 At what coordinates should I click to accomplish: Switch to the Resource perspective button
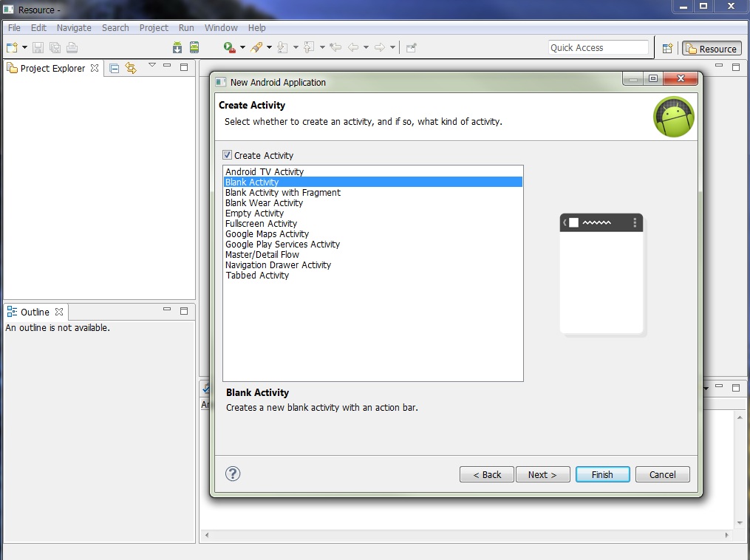pos(711,49)
